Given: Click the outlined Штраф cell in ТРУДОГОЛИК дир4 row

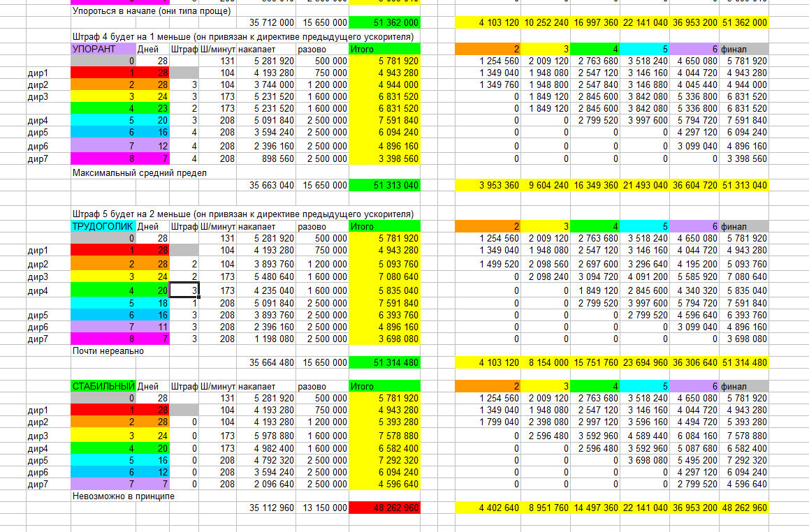Looking at the screenshot, I should coord(184,290).
